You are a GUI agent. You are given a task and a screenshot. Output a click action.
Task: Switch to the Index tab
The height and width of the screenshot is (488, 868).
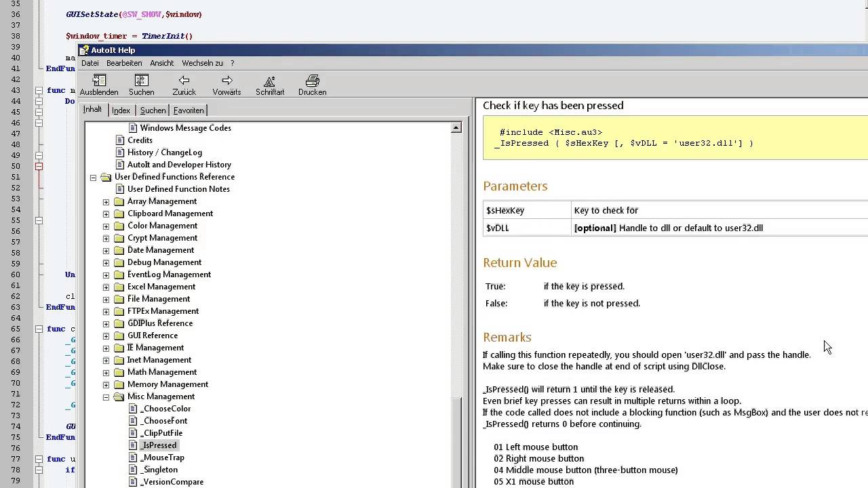[x=121, y=110]
